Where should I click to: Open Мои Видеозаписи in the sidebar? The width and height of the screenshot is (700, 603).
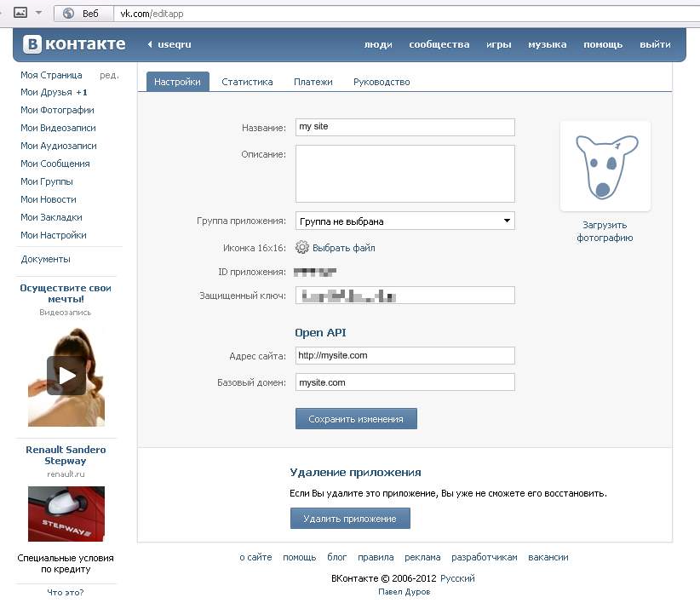coord(58,128)
